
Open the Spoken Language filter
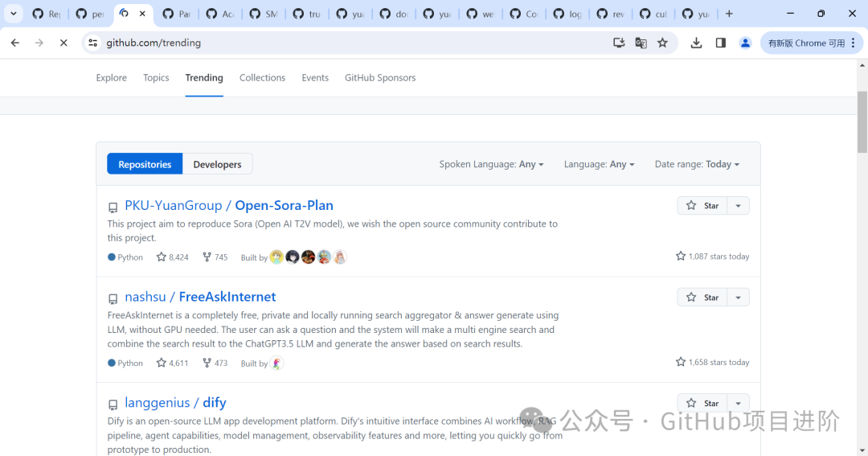point(491,164)
